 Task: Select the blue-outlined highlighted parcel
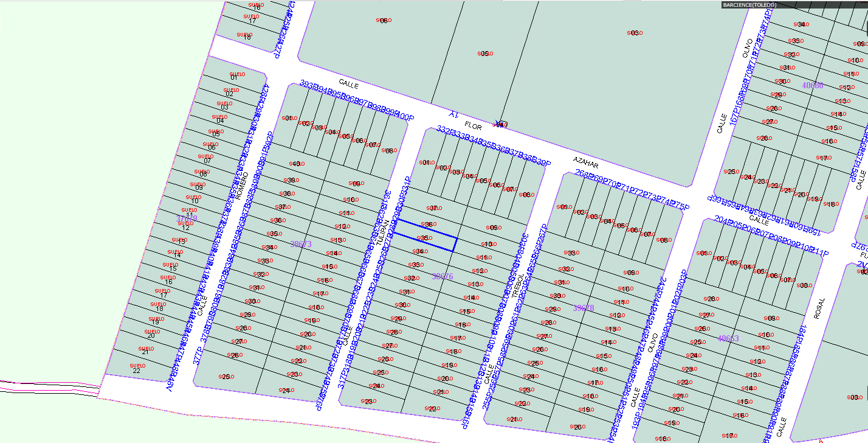coord(425,235)
